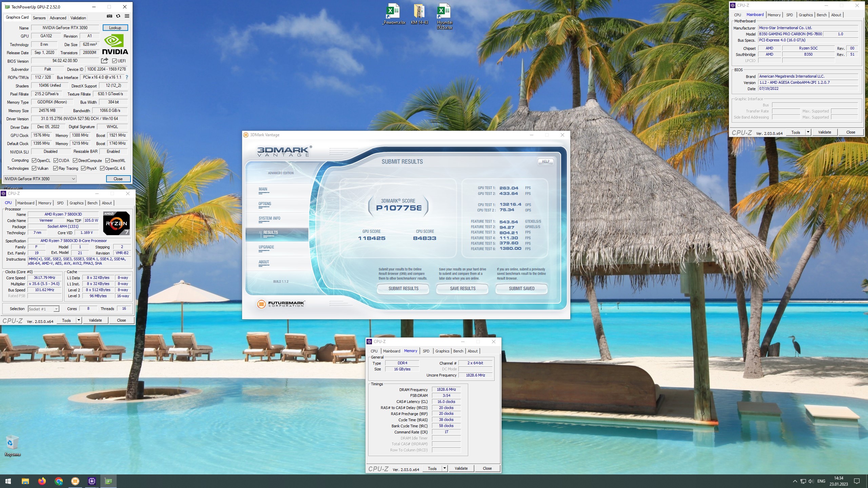Click the Futuremark Corporation logo
The width and height of the screenshot is (868, 488).
click(281, 304)
